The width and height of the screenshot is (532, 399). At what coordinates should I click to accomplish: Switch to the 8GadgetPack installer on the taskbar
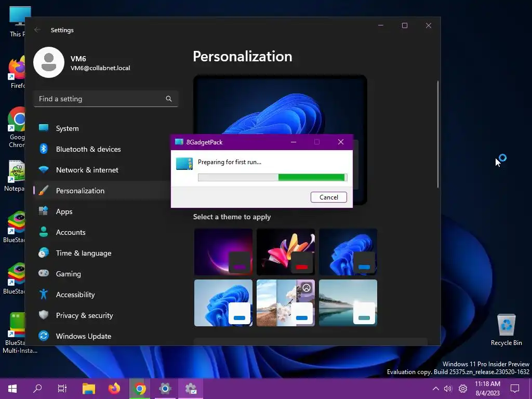point(191,389)
